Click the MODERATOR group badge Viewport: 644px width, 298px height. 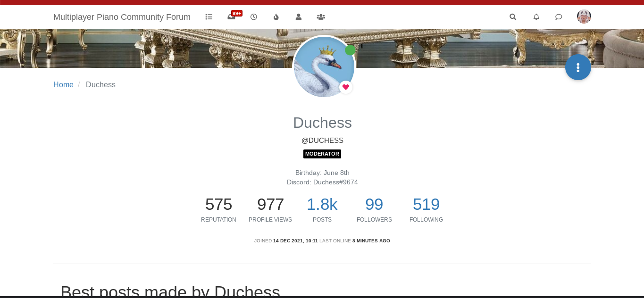[x=322, y=154]
